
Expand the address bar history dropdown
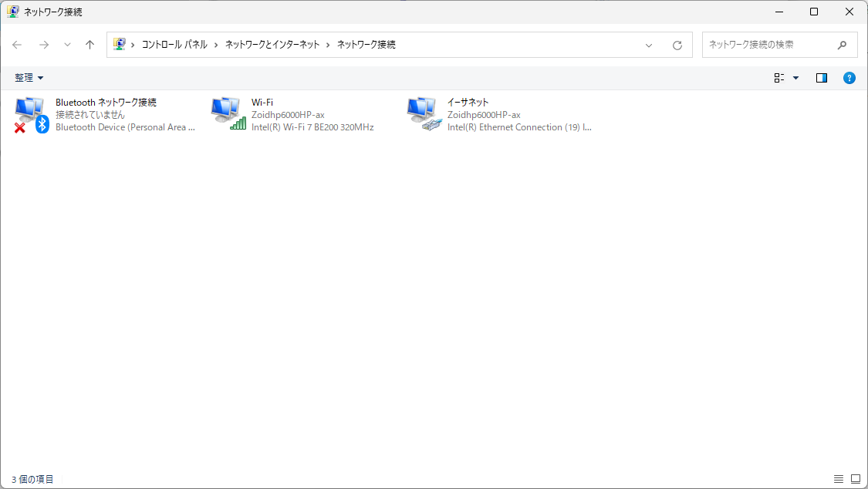click(x=649, y=45)
